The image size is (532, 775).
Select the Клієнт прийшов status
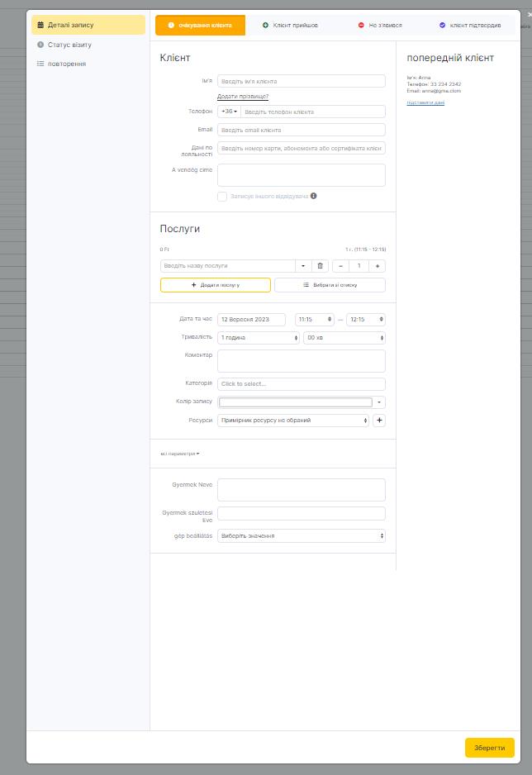(290, 26)
